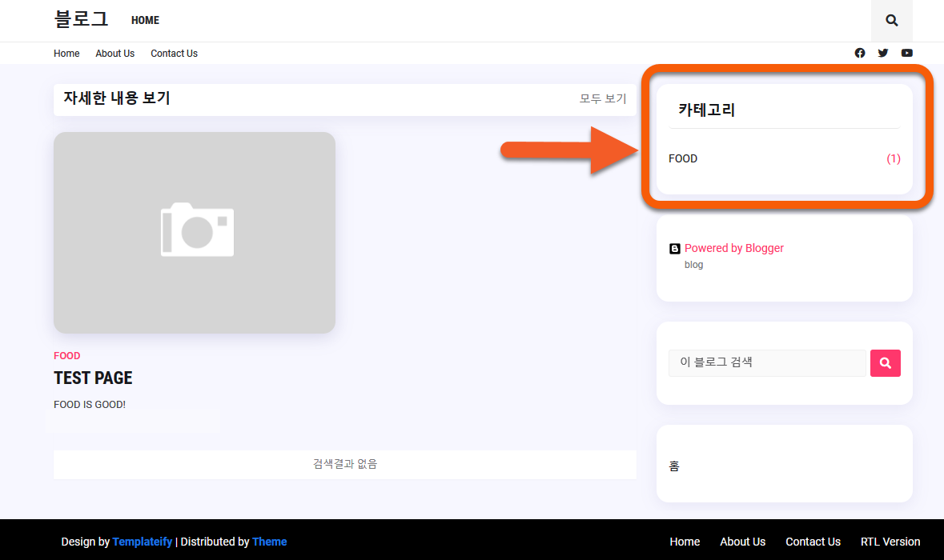Viewport: 944px width, 560px height.
Task: Visit the Facebook social icon
Action: (x=860, y=53)
